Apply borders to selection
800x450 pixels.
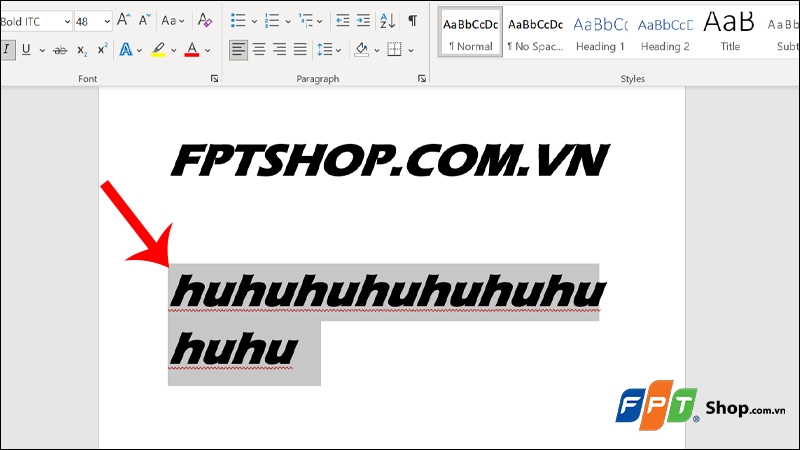click(x=394, y=49)
